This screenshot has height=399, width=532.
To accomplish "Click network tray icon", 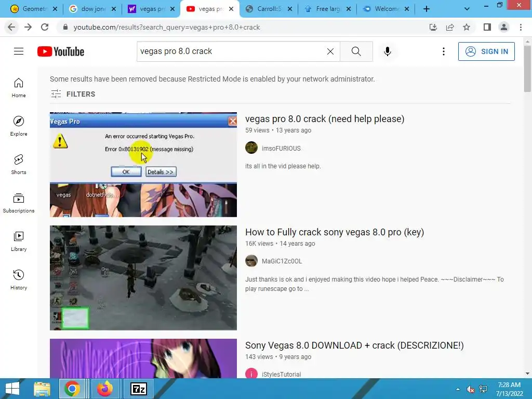I will pyautogui.click(x=483, y=389).
